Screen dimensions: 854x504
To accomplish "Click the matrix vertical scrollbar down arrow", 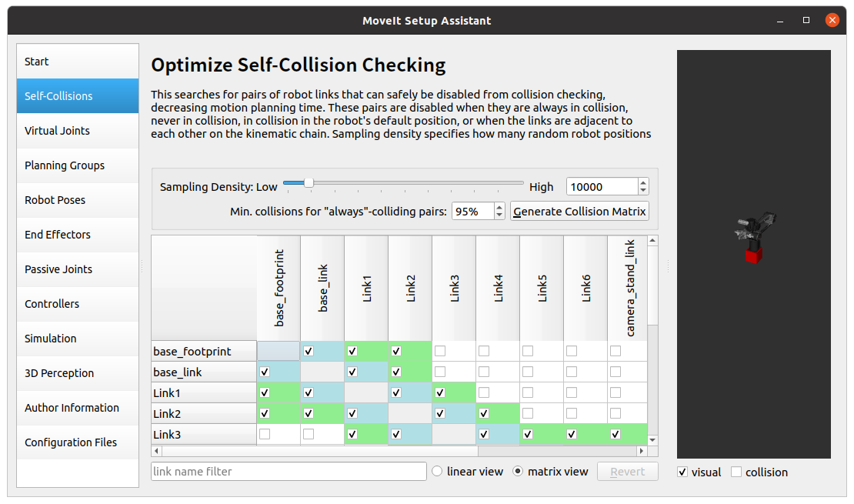I will point(652,440).
